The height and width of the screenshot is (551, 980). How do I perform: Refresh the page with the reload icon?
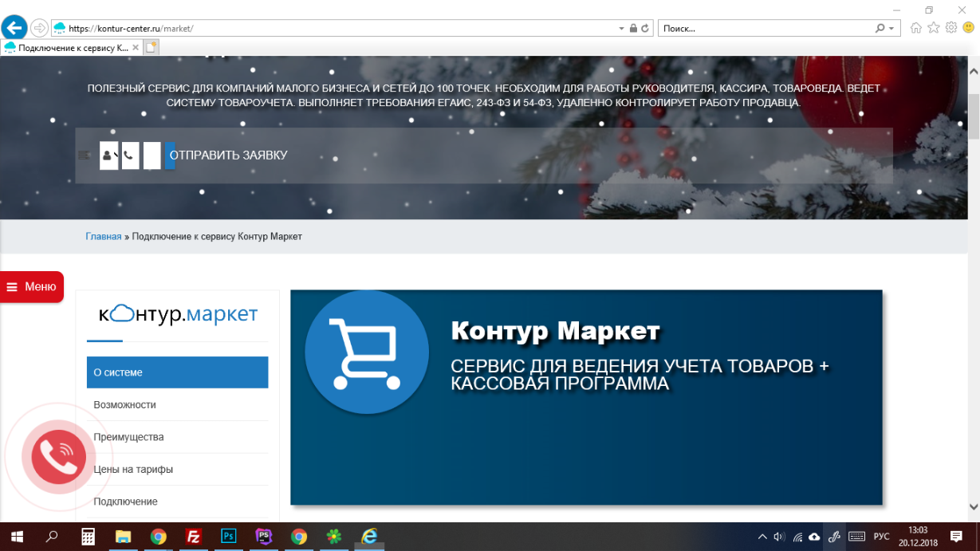(x=645, y=28)
